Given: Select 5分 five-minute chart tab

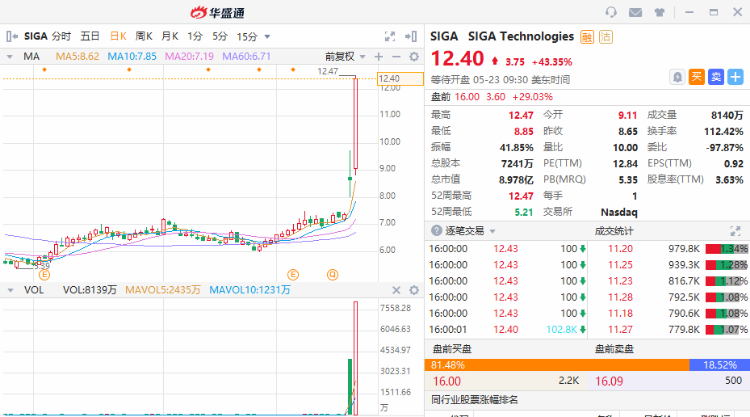Looking at the screenshot, I should tap(220, 36).
